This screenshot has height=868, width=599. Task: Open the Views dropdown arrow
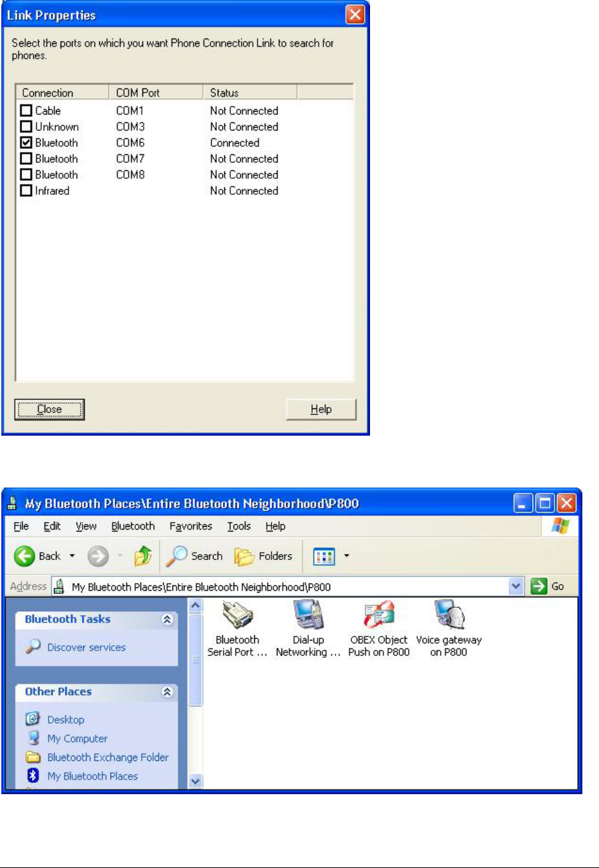click(347, 556)
